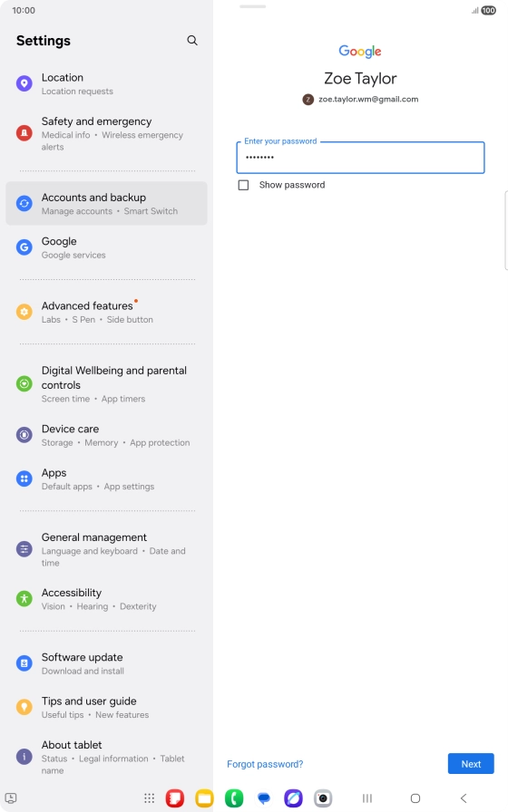
Task: Open the Settings search icon
Action: coord(191,41)
